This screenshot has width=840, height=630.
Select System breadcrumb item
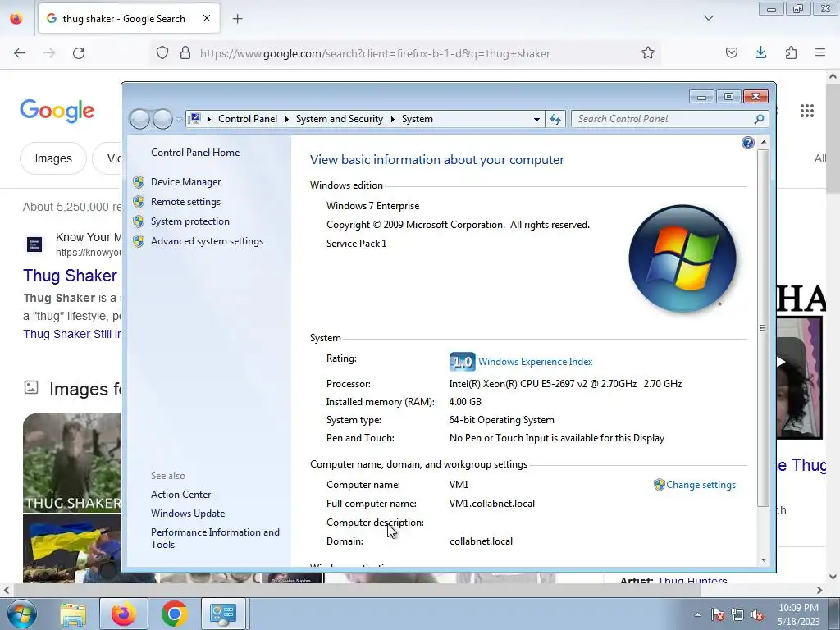(418, 119)
